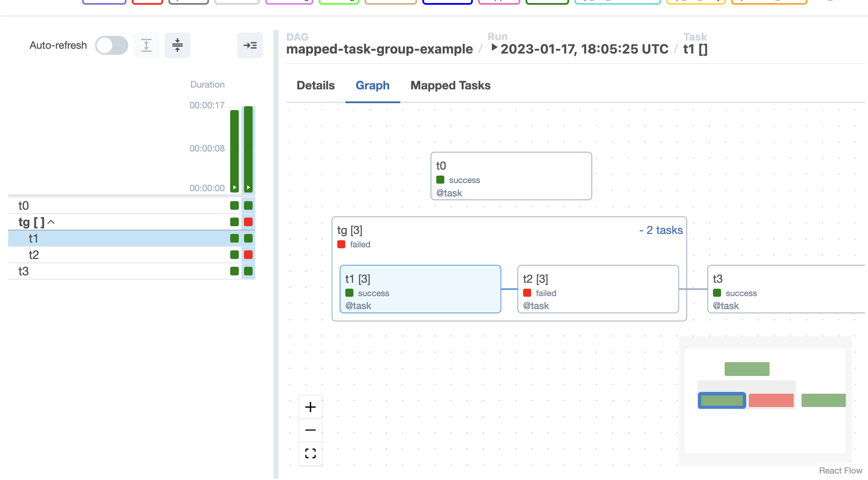Viewport: 868px width, 480px height.
Task: Click the red failed tg status square
Action: 248,222
